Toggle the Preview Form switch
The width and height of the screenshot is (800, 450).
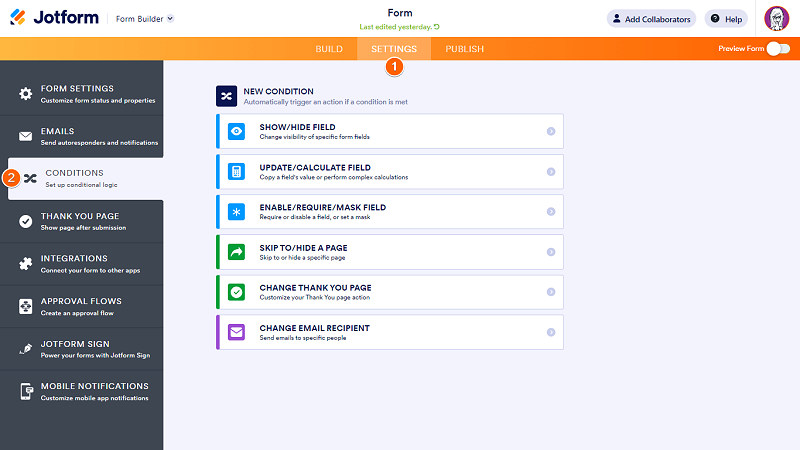click(779, 48)
